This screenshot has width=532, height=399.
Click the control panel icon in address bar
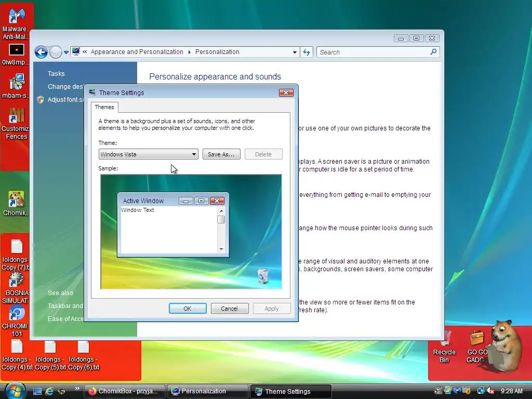click(x=76, y=51)
